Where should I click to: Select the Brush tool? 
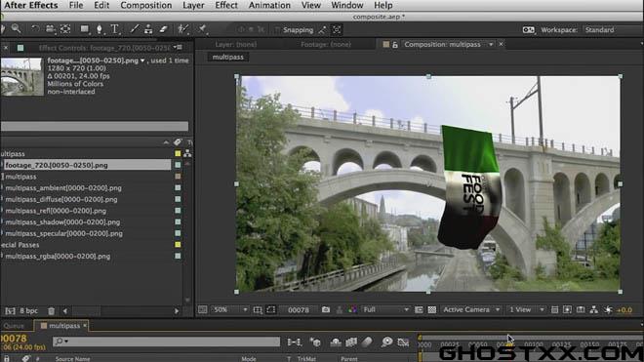134,29
